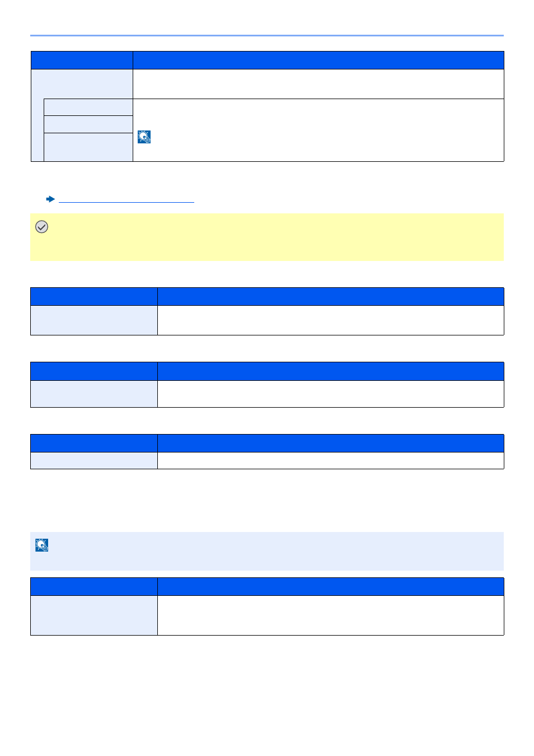Click the top nested sub-row cell in first table
This screenshot has width=534, height=756.
pos(88,107)
